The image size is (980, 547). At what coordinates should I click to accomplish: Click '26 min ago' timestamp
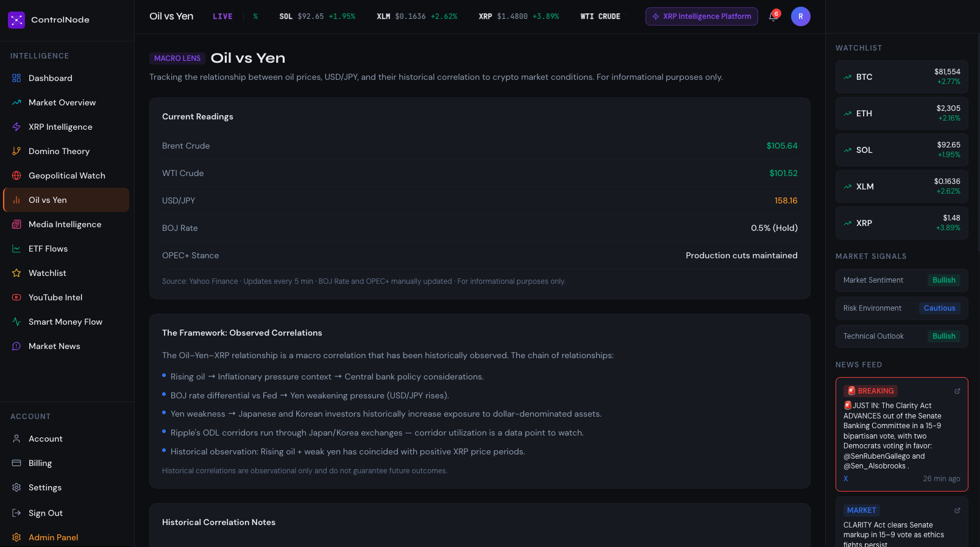941,479
